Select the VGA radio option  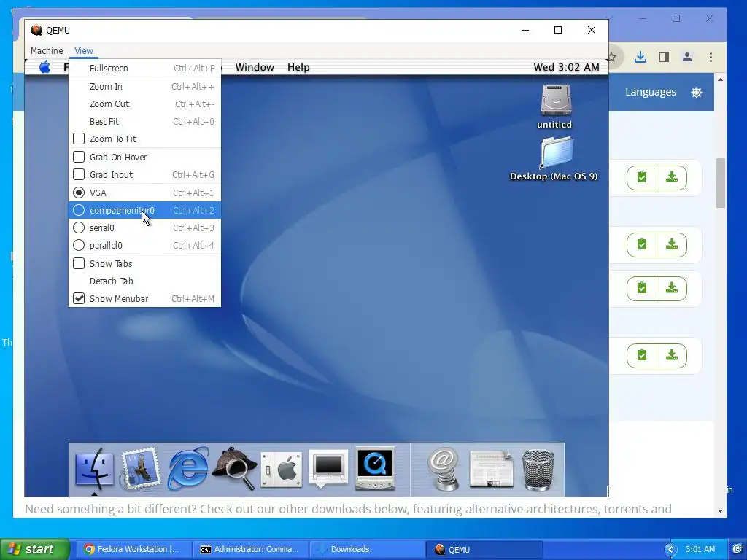[x=79, y=192]
